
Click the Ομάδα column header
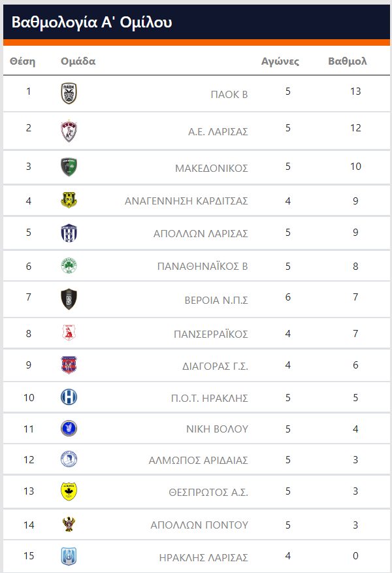point(78,61)
